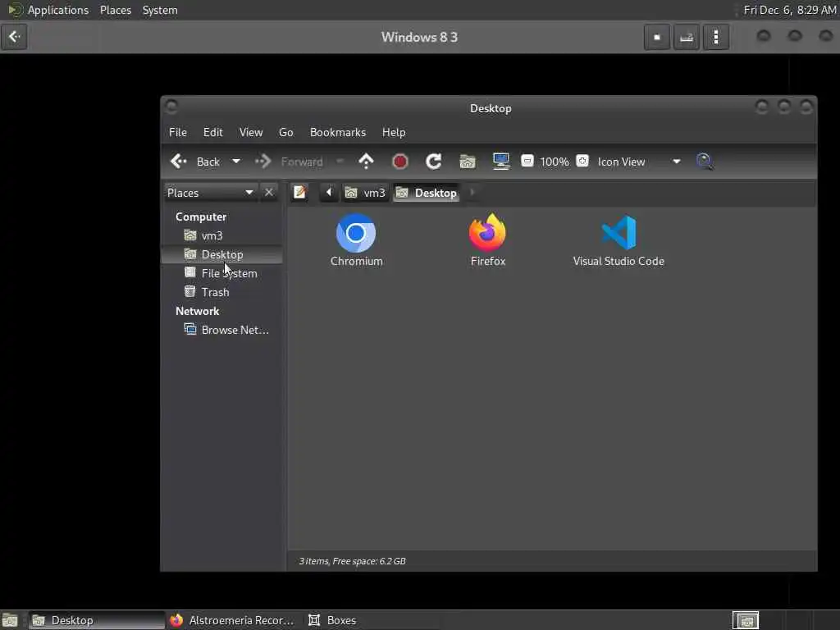Select the Visual Studio Code icon
Image resolution: width=840 pixels, height=630 pixels.
[x=619, y=233]
